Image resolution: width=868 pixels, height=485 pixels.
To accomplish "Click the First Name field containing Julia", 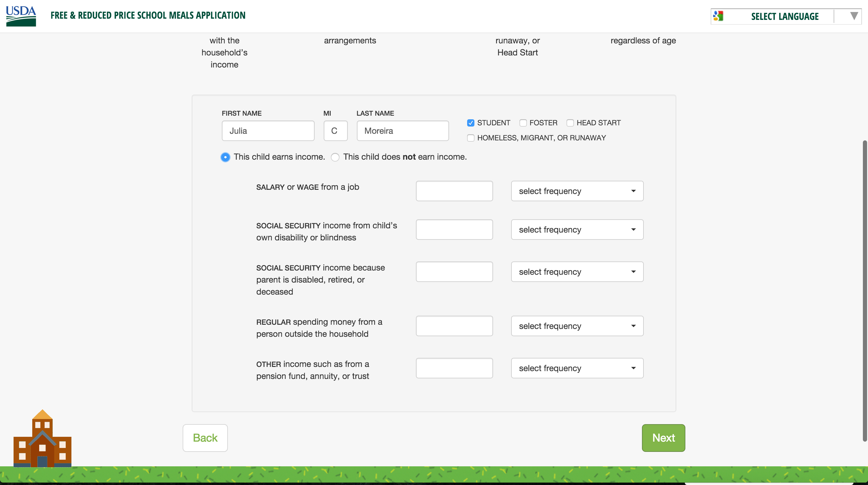I will click(268, 131).
